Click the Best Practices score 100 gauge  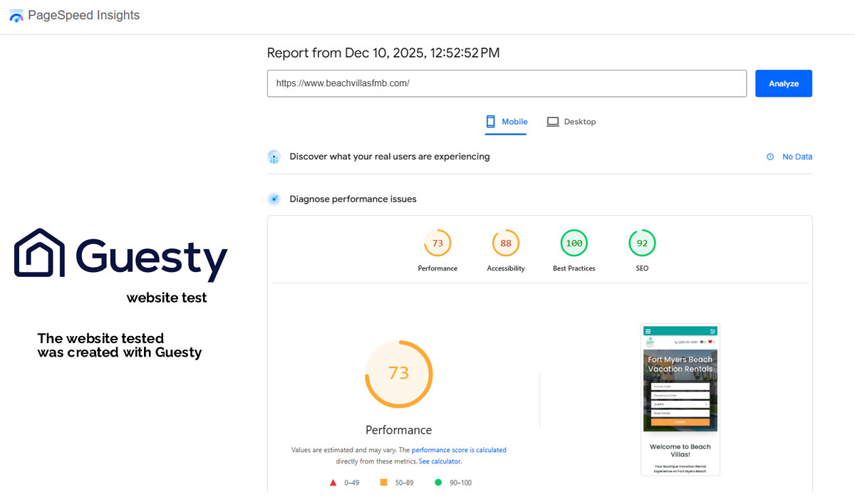pos(574,243)
